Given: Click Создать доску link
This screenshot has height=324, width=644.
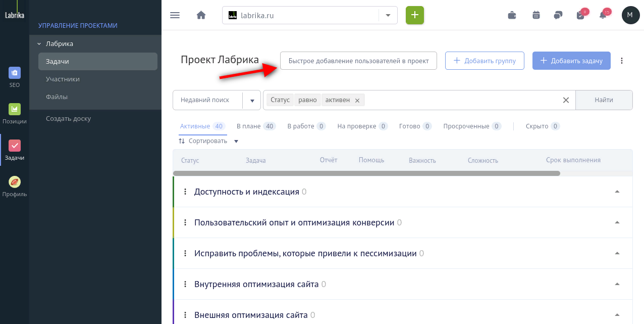Looking at the screenshot, I should 68,119.
